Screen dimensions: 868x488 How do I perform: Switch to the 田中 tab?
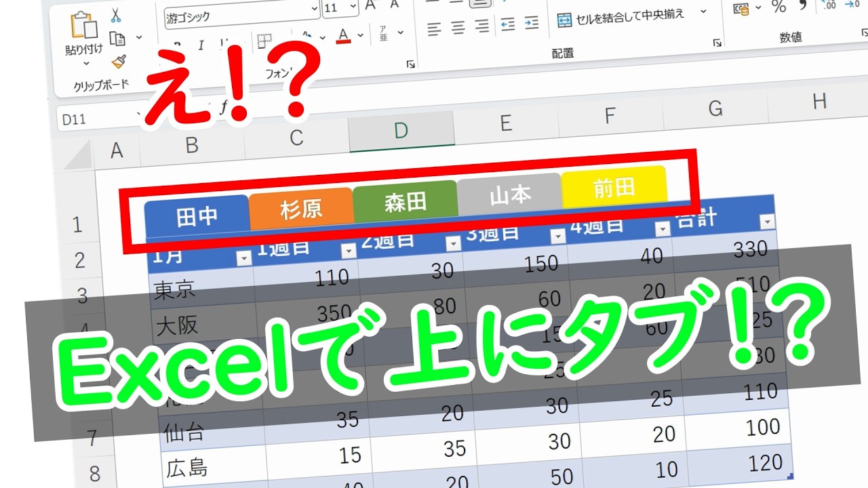point(197,216)
